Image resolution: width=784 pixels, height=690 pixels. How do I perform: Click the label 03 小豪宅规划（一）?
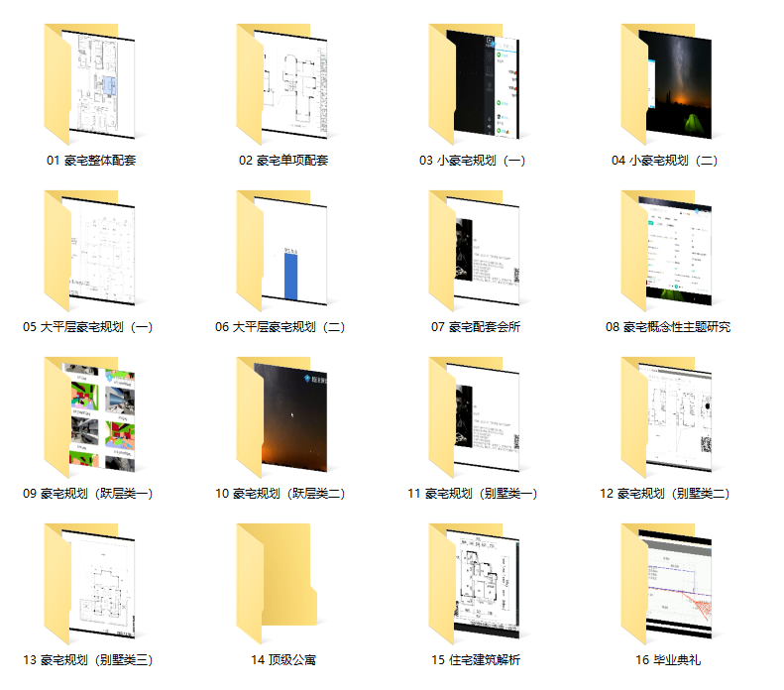(473, 161)
